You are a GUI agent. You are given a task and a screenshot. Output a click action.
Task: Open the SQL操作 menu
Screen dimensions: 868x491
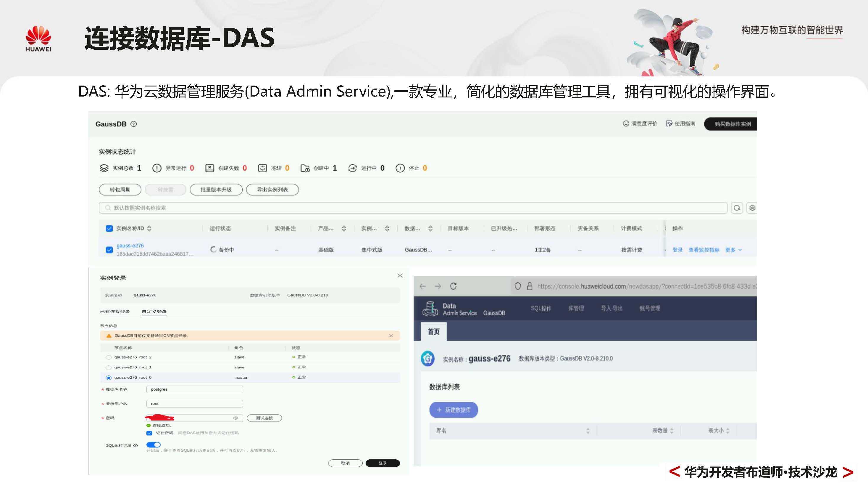pyautogui.click(x=541, y=308)
